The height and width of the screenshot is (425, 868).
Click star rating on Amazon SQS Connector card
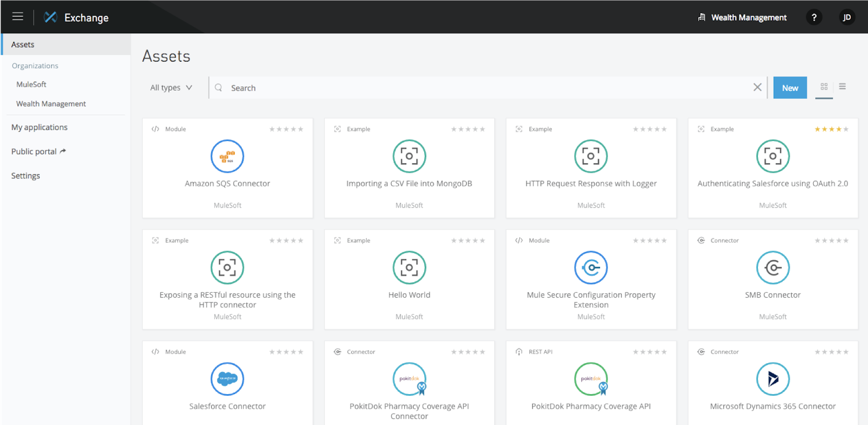coord(286,129)
